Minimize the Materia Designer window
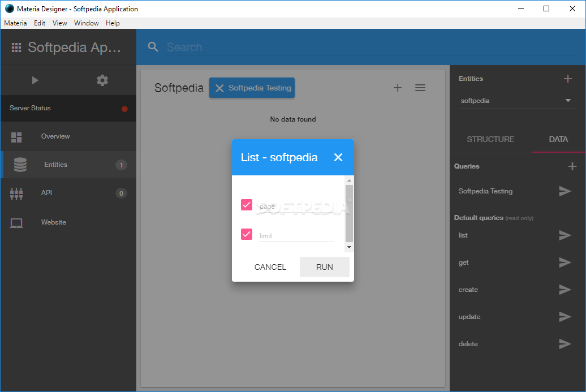586x392 pixels. pyautogui.click(x=520, y=8)
